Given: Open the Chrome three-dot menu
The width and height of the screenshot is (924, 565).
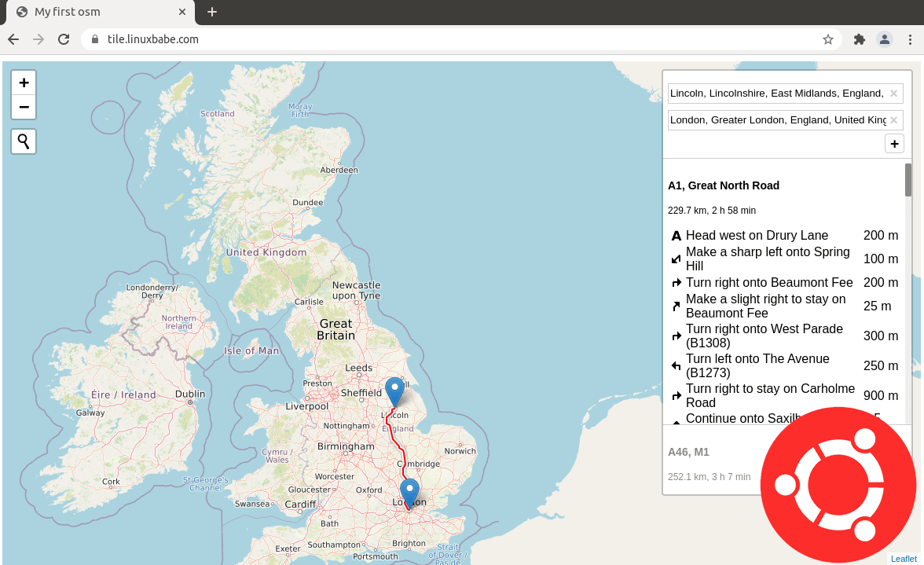Looking at the screenshot, I should 911,39.
